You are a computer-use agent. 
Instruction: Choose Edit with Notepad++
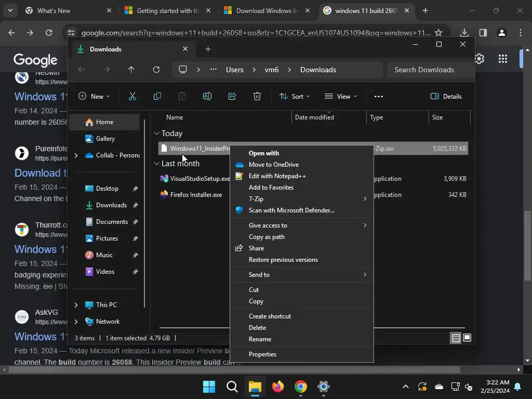[302, 176]
